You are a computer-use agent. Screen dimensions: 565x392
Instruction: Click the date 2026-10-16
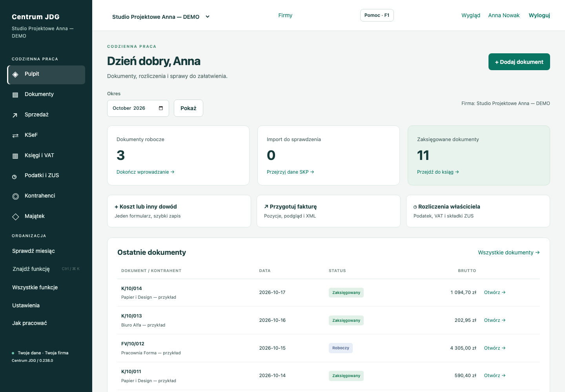point(272,320)
